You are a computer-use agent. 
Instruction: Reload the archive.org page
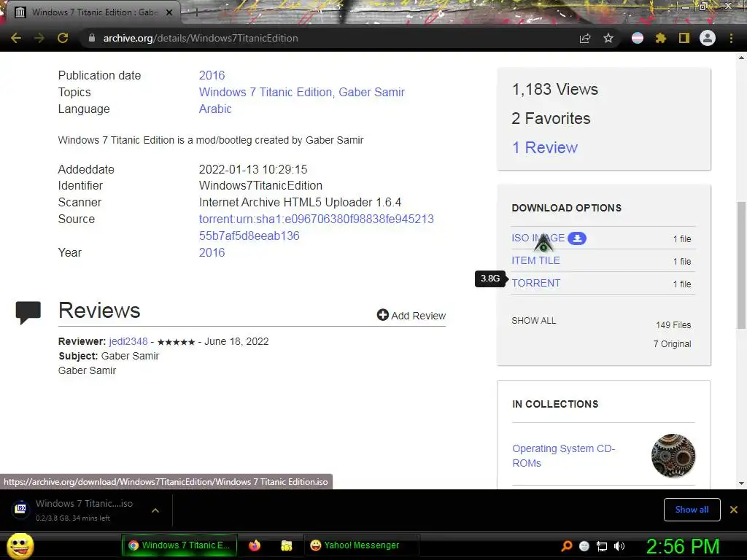[63, 38]
